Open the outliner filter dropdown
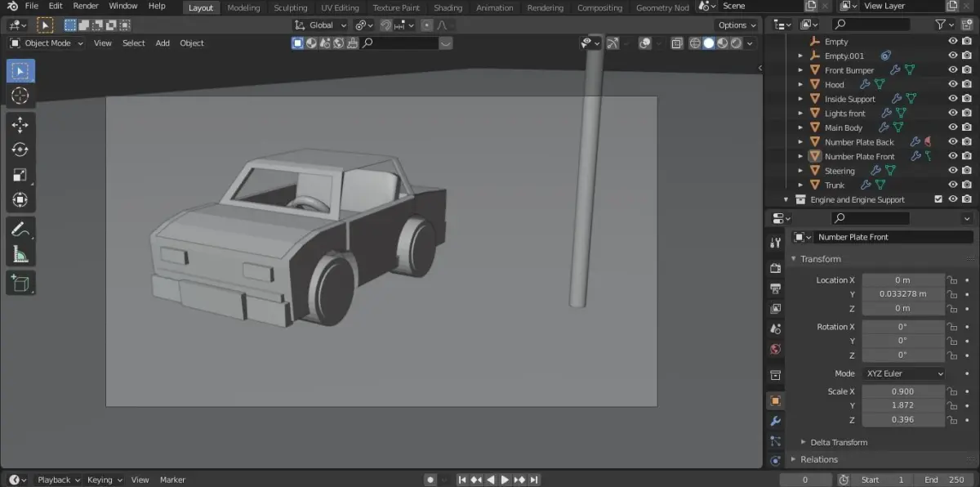Image resolution: width=980 pixels, height=487 pixels. click(x=944, y=25)
